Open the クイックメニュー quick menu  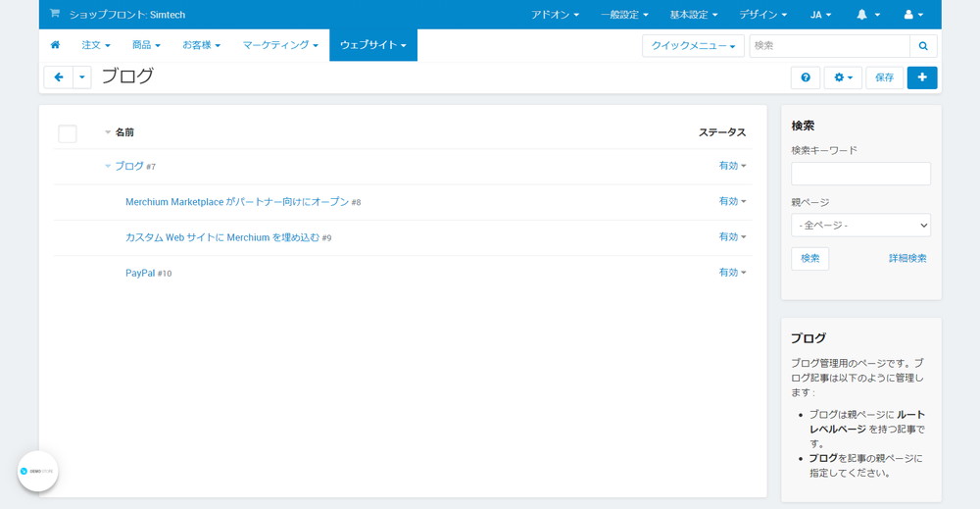693,46
